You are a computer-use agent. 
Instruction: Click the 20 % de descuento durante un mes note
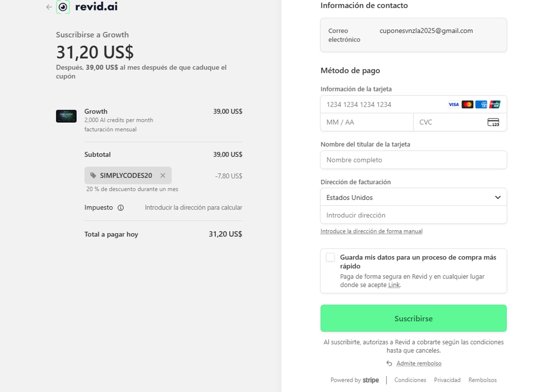click(132, 189)
